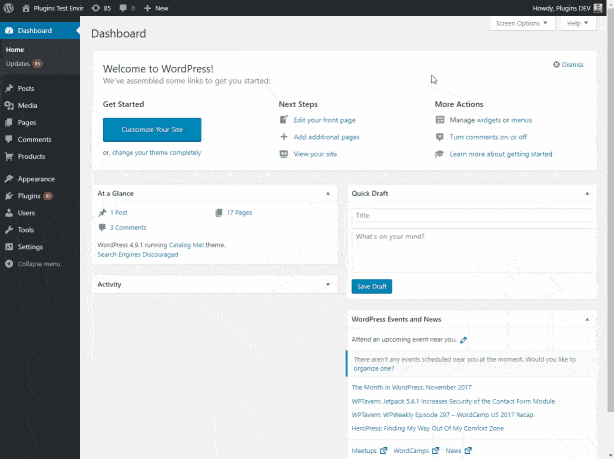Screen dimensions: 614x459
Task: Click the What's on your mind? text area
Action: (x=473, y=250)
